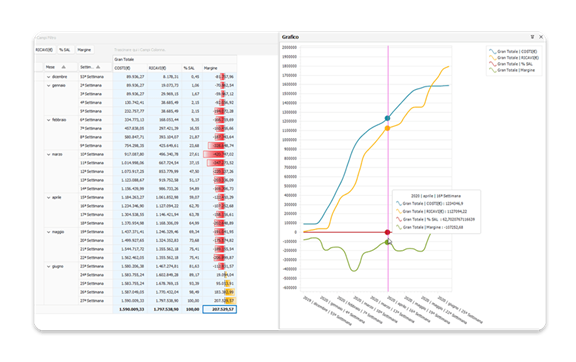Click the Gran Totale column header
Screen dimensions: 576x362
tap(174, 59)
